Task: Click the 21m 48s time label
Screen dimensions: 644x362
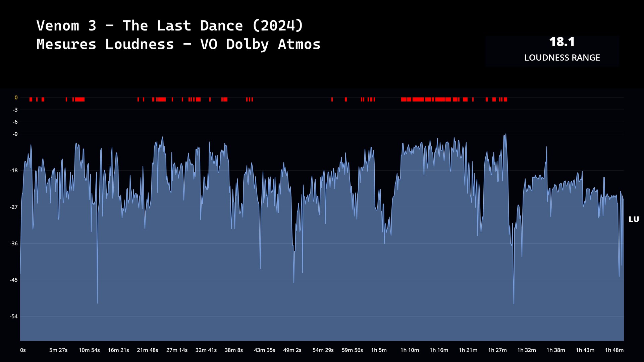Action: 148,350
